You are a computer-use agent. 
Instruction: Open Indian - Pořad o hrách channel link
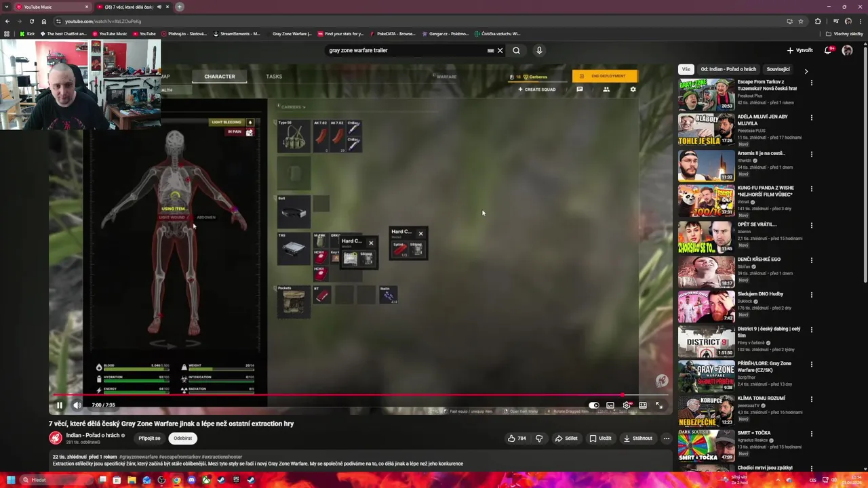pyautogui.click(x=93, y=435)
